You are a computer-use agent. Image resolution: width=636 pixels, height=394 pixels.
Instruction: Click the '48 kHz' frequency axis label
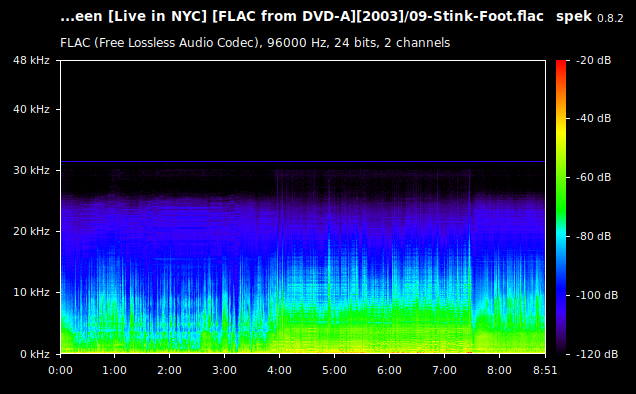(x=31, y=60)
